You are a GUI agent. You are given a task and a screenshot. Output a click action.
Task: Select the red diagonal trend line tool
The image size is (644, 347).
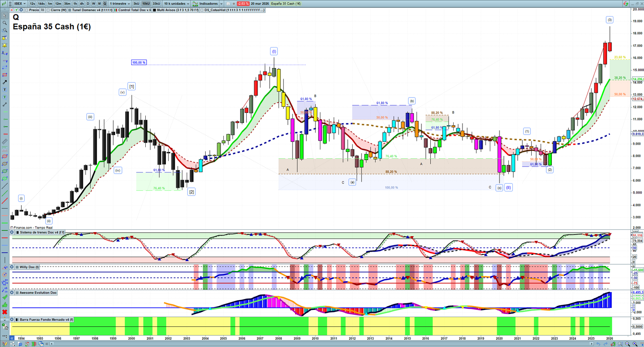(4, 201)
